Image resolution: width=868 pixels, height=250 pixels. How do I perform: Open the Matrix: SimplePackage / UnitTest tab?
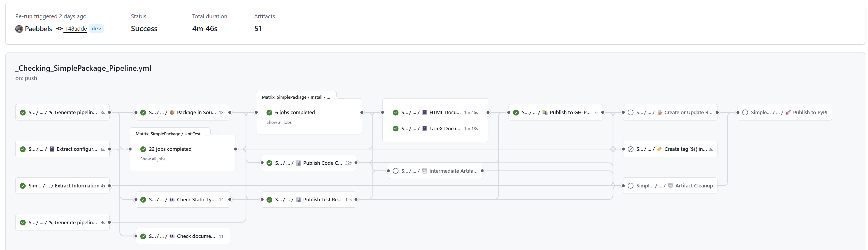pos(170,134)
